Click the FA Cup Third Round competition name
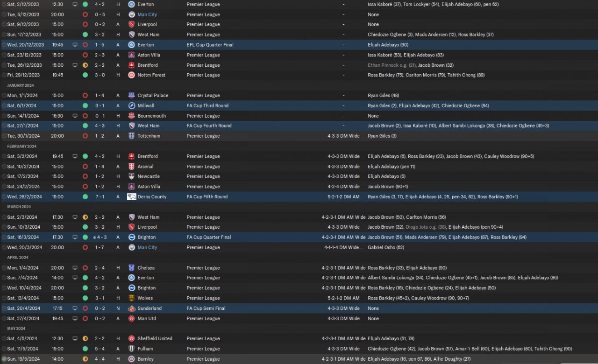This screenshot has width=598, height=364. 207,105
